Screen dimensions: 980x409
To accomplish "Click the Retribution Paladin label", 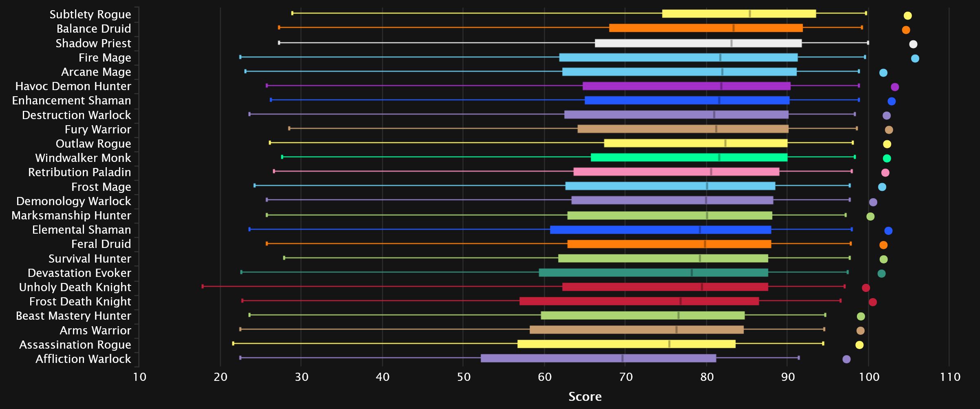I will pyautogui.click(x=79, y=172).
